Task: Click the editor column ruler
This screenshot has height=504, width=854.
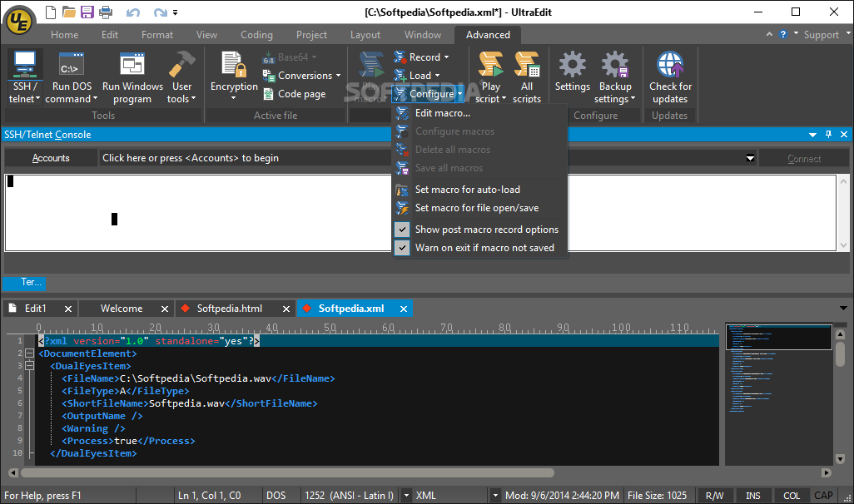Action: coord(377,329)
